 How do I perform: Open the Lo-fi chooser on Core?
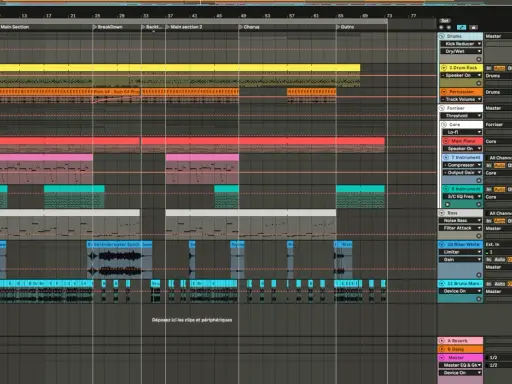tap(462, 132)
